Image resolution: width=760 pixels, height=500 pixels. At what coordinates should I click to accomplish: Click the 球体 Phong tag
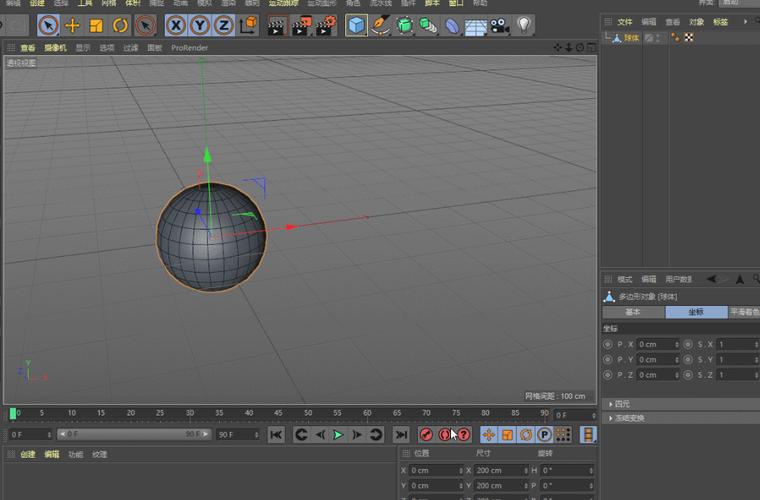pyautogui.click(x=675, y=37)
